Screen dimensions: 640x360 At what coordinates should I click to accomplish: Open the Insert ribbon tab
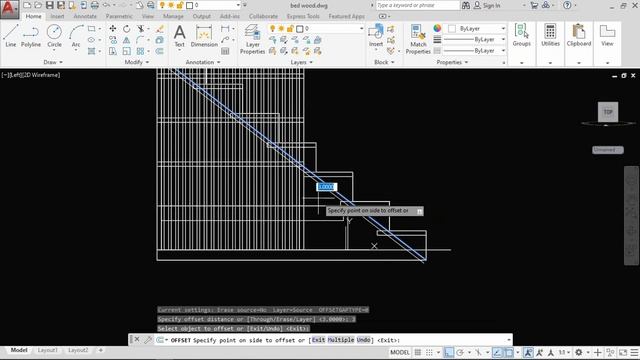click(57, 16)
